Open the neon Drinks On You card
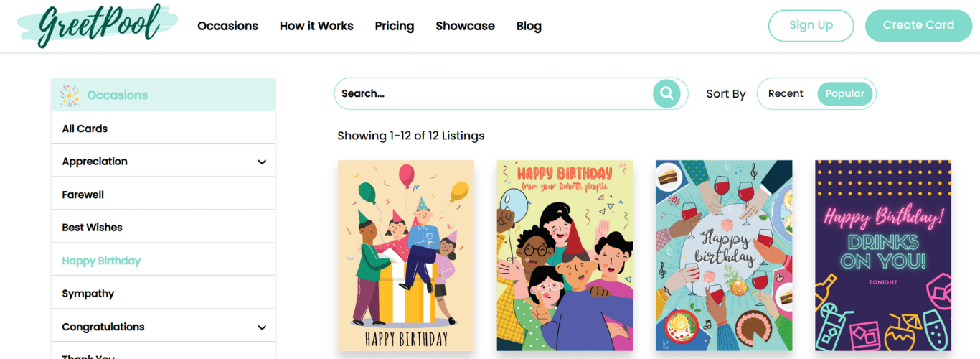This screenshot has width=980, height=359. pos(882,255)
